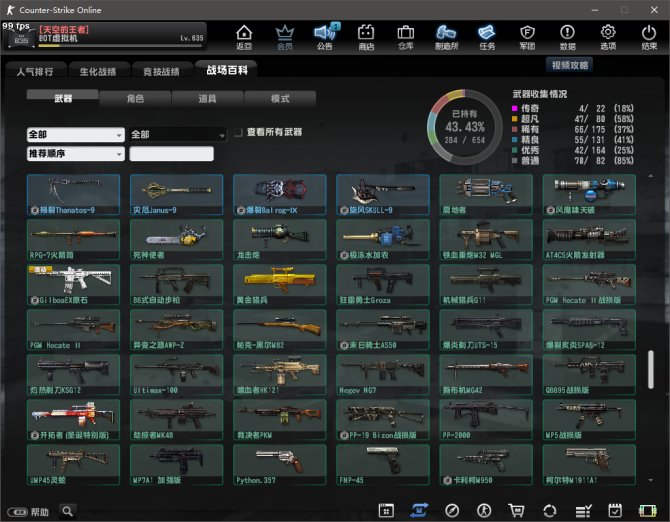This screenshot has height=522, width=670.
Task: Open the 商店 shop icon
Action: [x=366, y=37]
